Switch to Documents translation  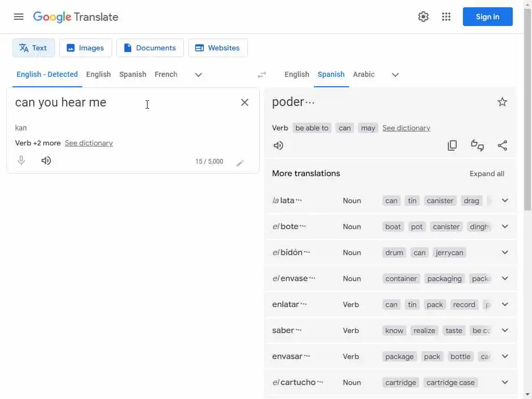coord(150,48)
